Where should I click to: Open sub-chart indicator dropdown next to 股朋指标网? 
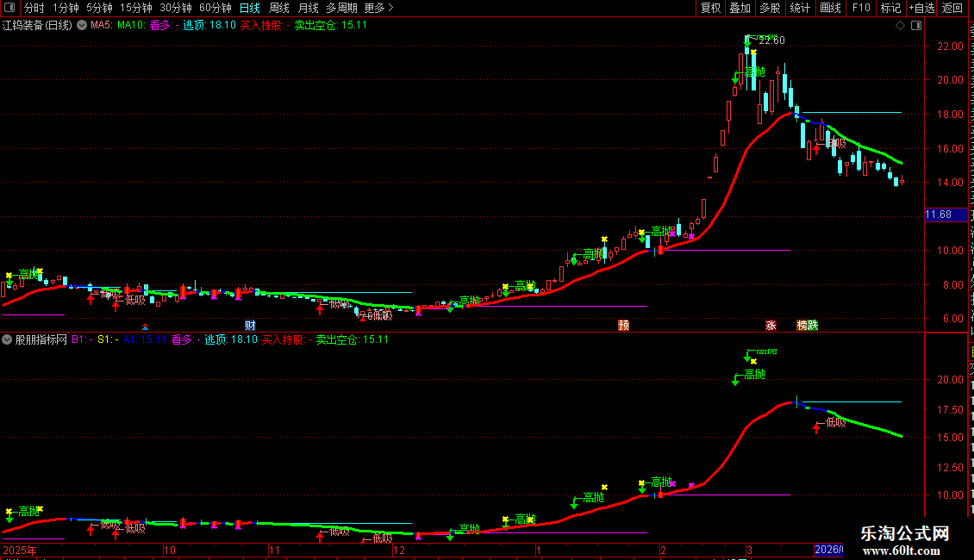pos(7,339)
